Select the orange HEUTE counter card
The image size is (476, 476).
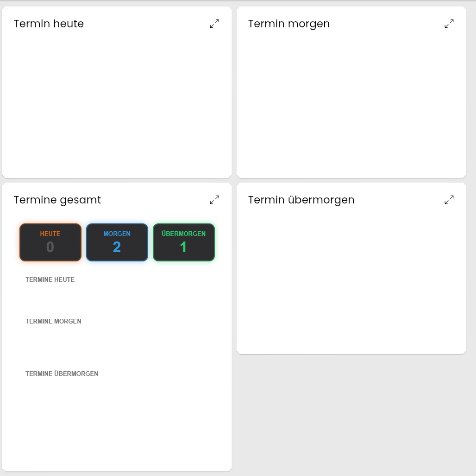(50, 242)
